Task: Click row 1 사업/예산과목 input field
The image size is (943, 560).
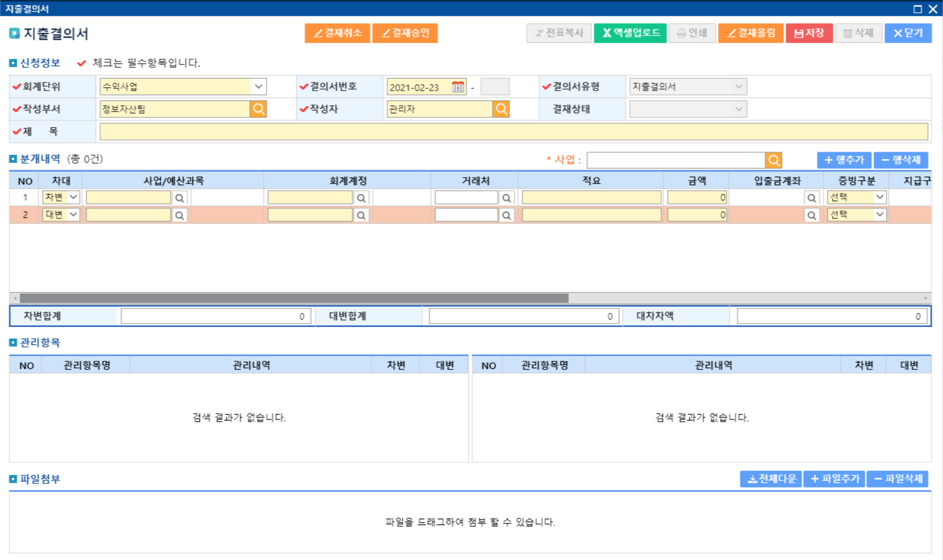Action: (x=128, y=198)
